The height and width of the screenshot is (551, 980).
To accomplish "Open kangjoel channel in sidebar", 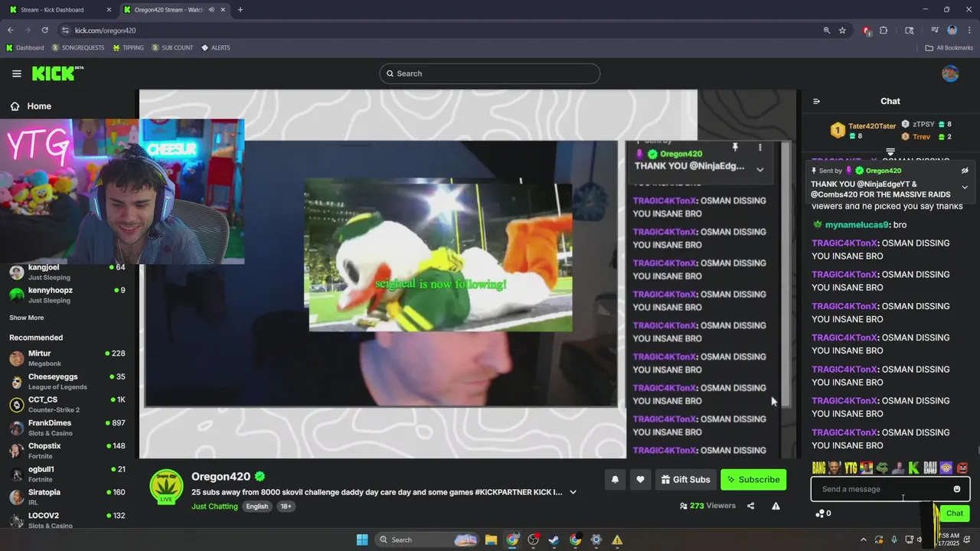I will [x=67, y=272].
